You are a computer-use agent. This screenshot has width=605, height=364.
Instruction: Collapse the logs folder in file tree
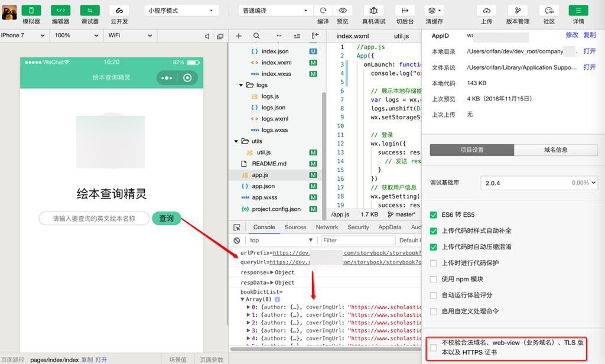[x=241, y=85]
